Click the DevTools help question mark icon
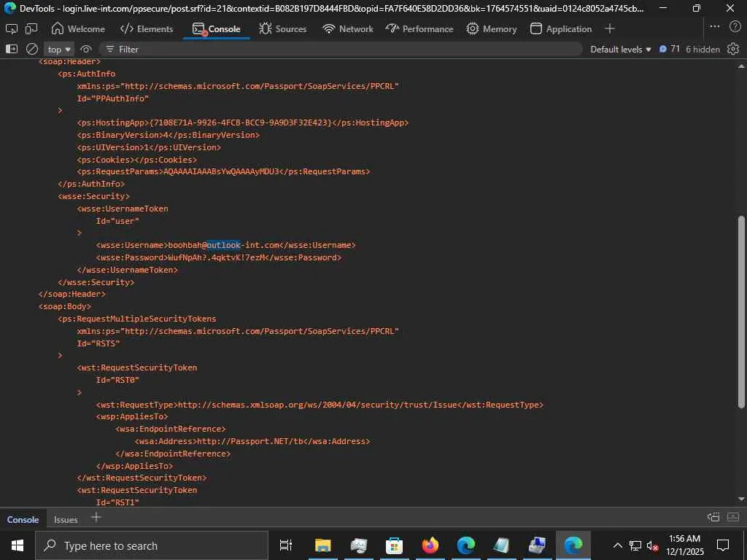747x560 pixels. (x=735, y=27)
